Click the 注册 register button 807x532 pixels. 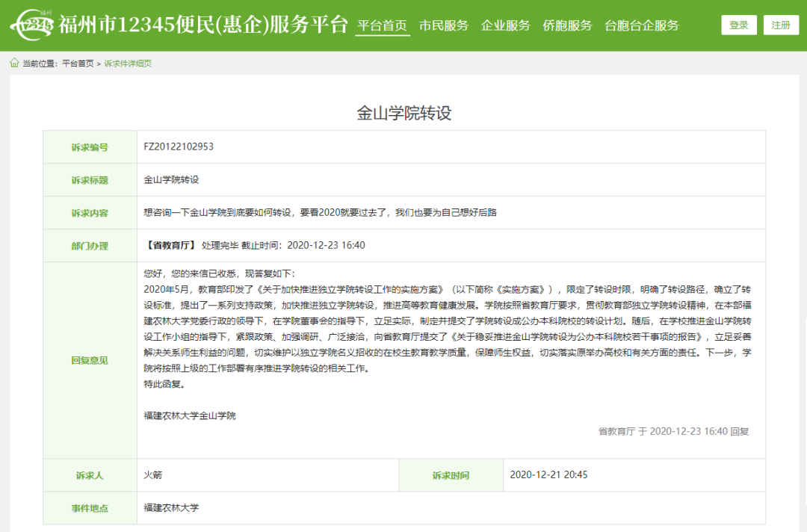[780, 23]
